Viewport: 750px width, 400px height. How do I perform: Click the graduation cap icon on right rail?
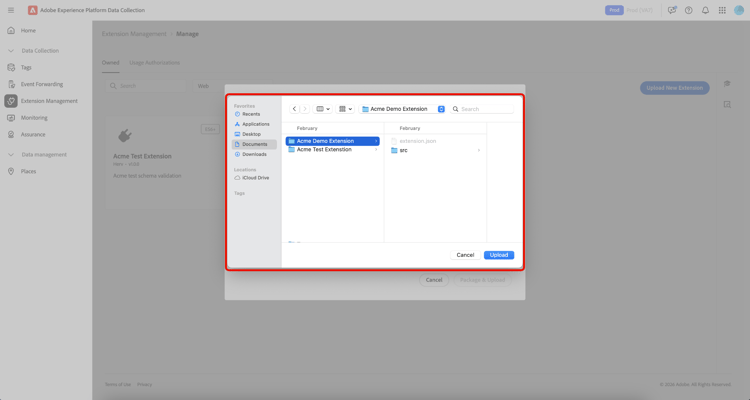pyautogui.click(x=727, y=84)
